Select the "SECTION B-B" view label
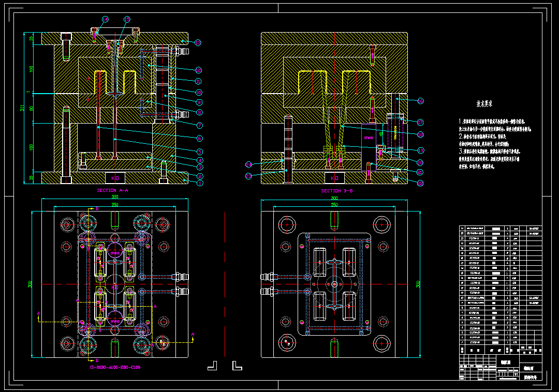Image resolution: width=559 pixels, height=392 pixels. point(337,191)
